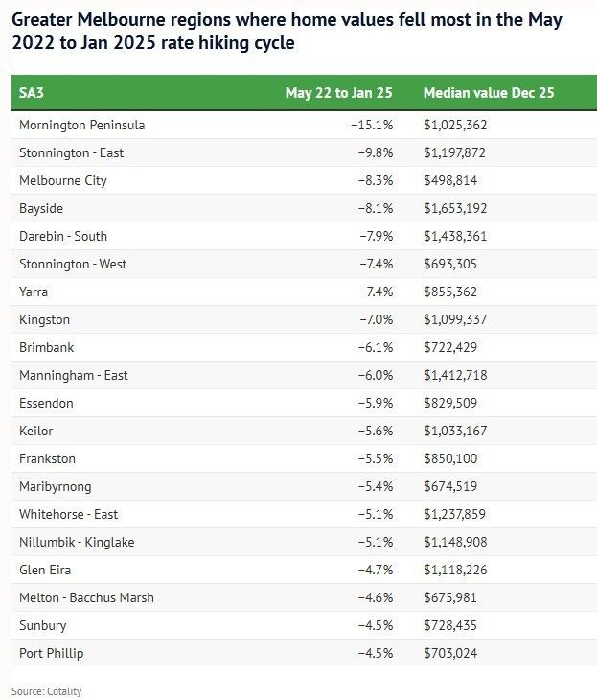Click Stonnington - West change value −7.4%

[373, 264]
